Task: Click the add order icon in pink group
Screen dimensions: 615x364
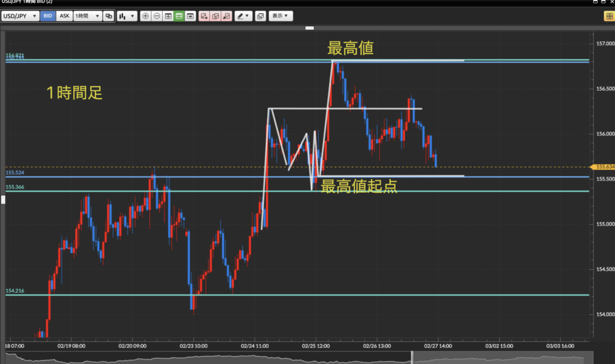Action: [x=204, y=16]
